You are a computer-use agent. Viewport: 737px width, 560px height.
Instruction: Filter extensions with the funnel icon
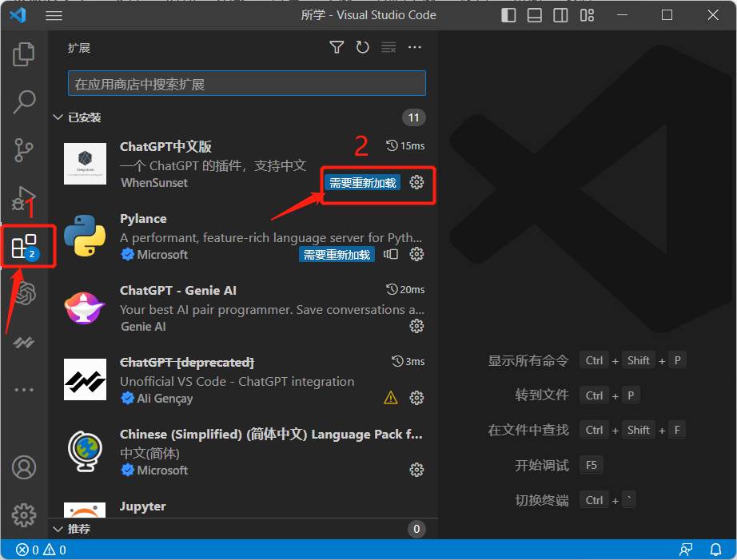tap(337, 47)
